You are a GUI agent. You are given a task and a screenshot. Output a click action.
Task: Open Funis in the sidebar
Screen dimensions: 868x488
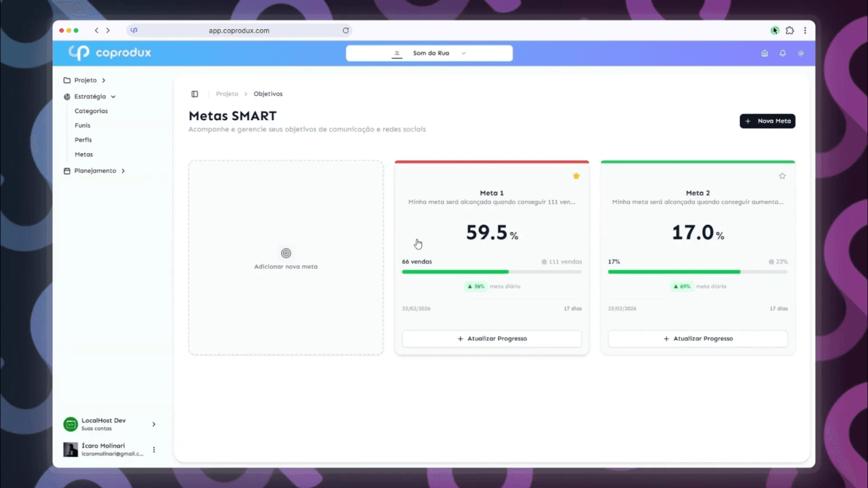pyautogui.click(x=83, y=126)
